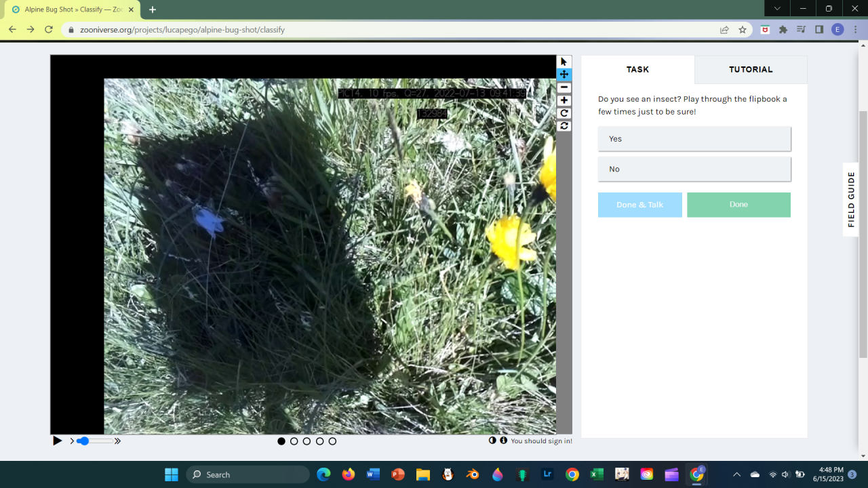Share this page from address bar
This screenshot has height=488, width=868.
click(724, 30)
